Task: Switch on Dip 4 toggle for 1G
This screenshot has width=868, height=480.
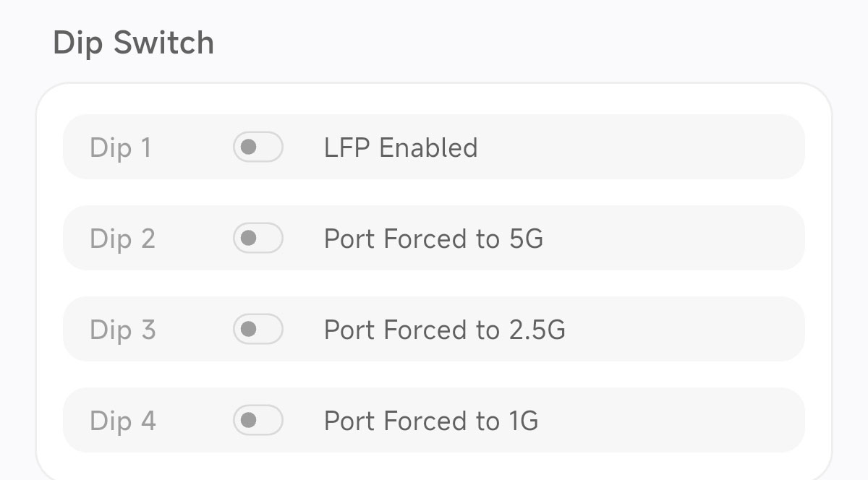Action: (258, 420)
